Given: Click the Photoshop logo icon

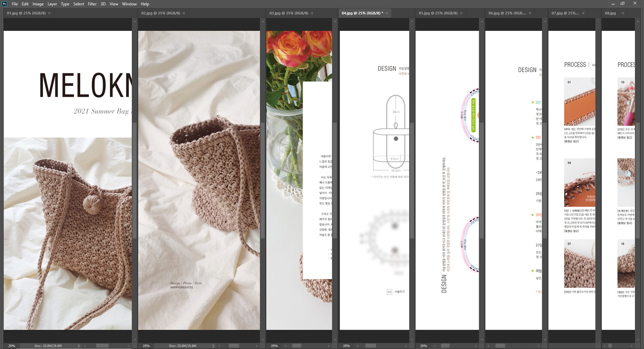Looking at the screenshot, I should point(5,4).
